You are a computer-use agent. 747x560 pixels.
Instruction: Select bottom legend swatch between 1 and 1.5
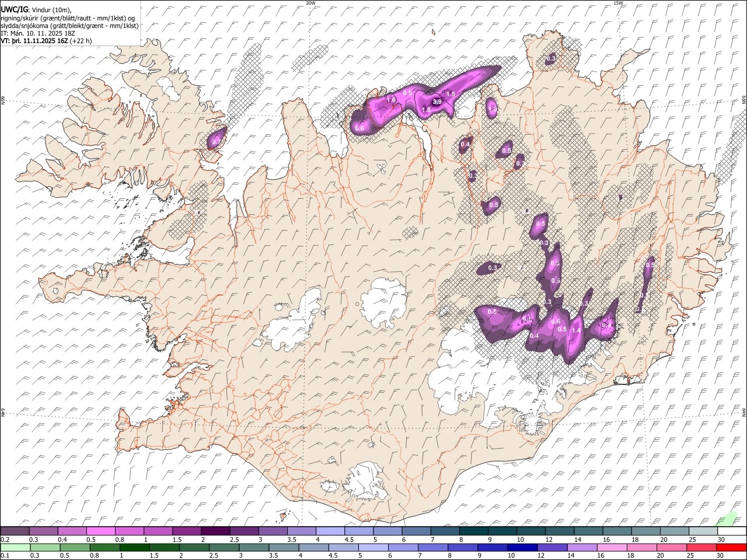(x=134, y=547)
